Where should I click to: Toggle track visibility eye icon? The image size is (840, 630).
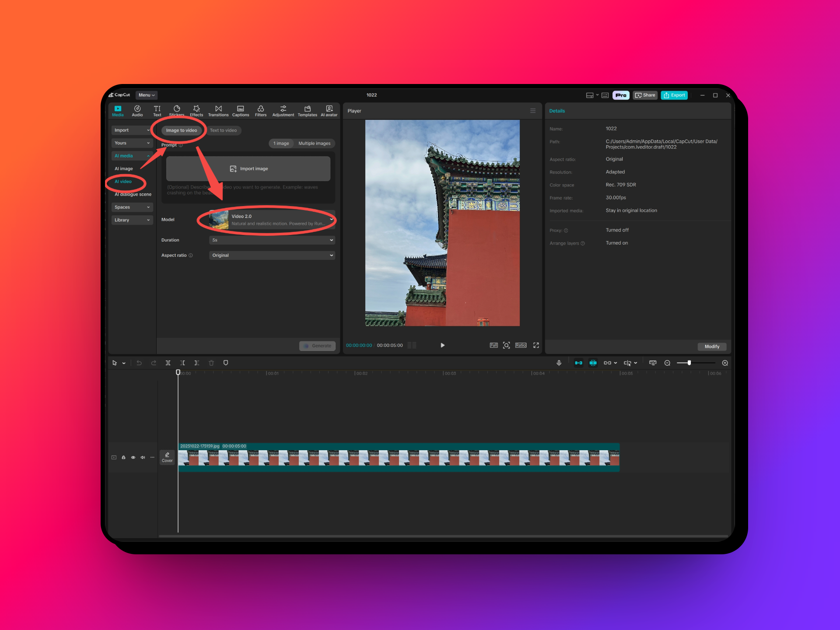pyautogui.click(x=133, y=457)
